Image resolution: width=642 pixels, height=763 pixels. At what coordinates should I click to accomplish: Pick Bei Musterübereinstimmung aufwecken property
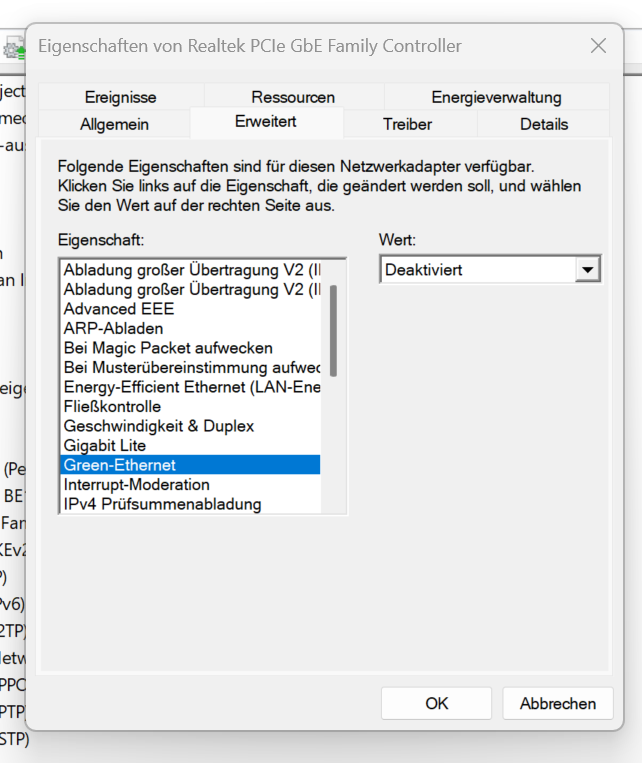[191, 367]
